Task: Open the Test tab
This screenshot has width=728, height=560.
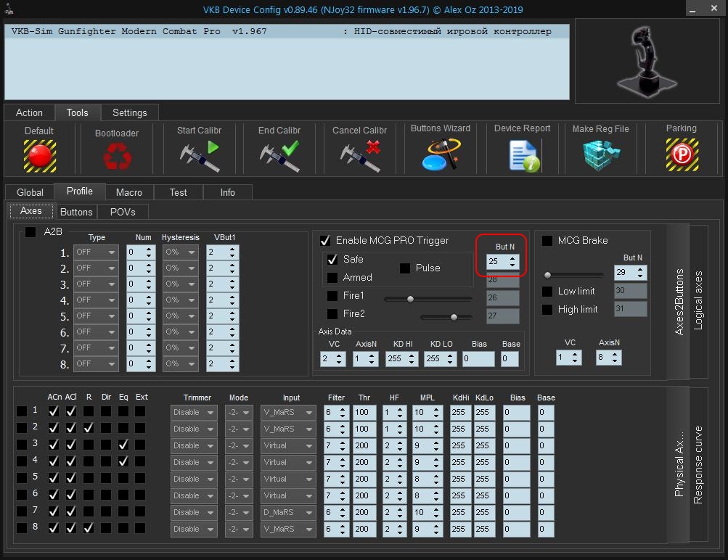Action: pyautogui.click(x=179, y=192)
